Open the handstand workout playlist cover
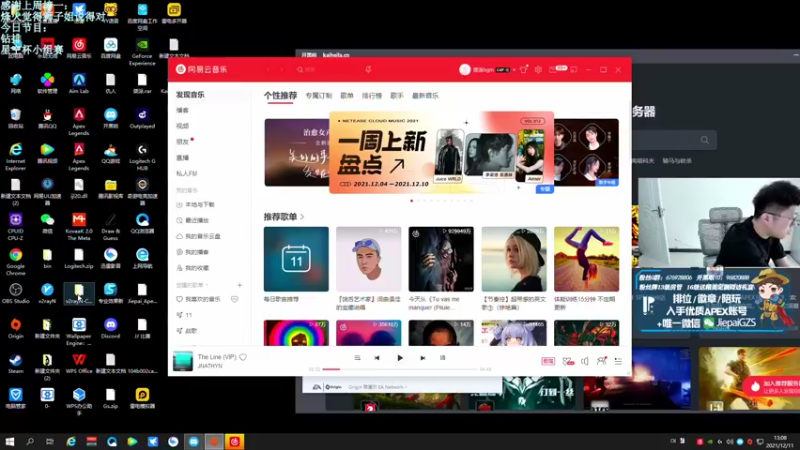The width and height of the screenshot is (800, 450). click(x=586, y=259)
